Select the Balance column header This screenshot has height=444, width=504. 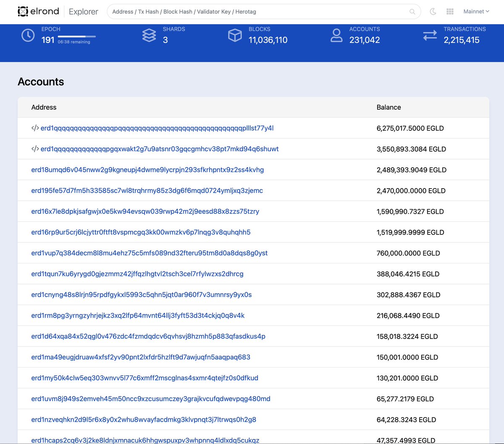pyautogui.click(x=388, y=107)
